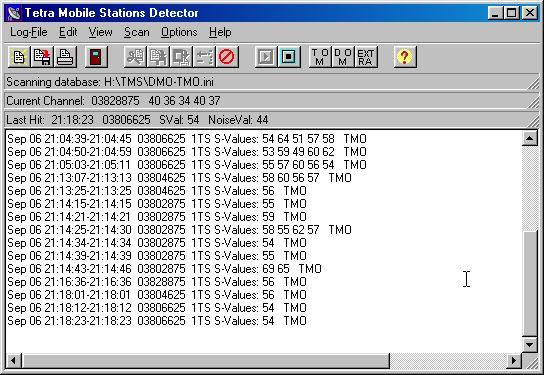Viewport: 544px width, 375px height.
Task: Click the vertical scrollbar down arrow
Action: coord(529,344)
